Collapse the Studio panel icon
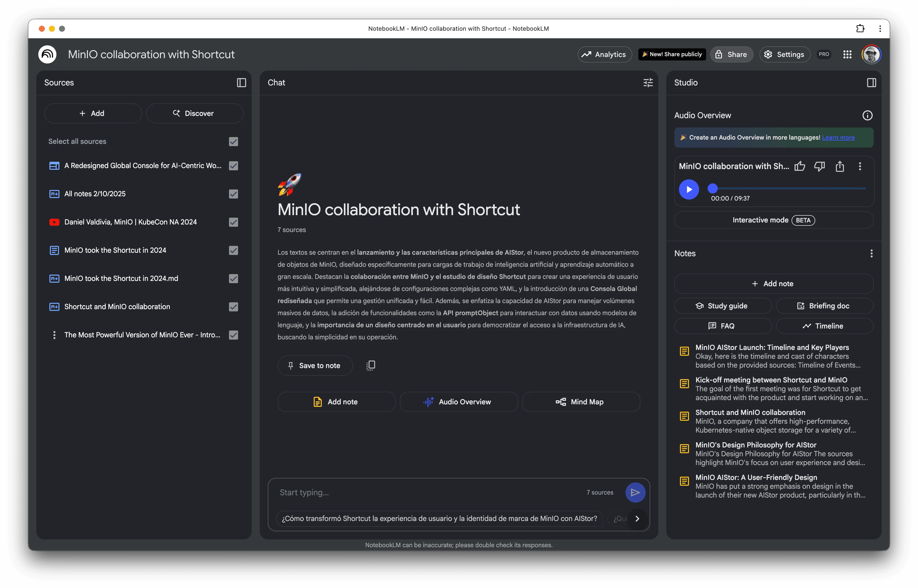918x588 pixels. (x=871, y=82)
